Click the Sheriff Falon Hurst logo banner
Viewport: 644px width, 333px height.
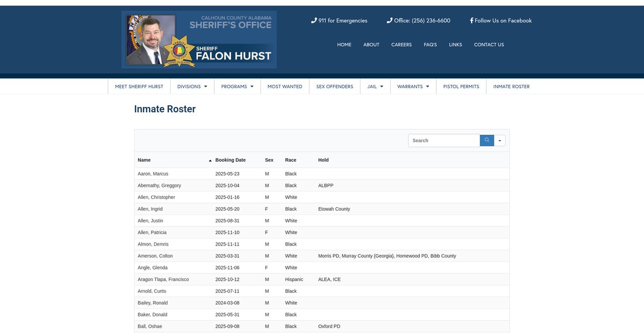[199, 39]
